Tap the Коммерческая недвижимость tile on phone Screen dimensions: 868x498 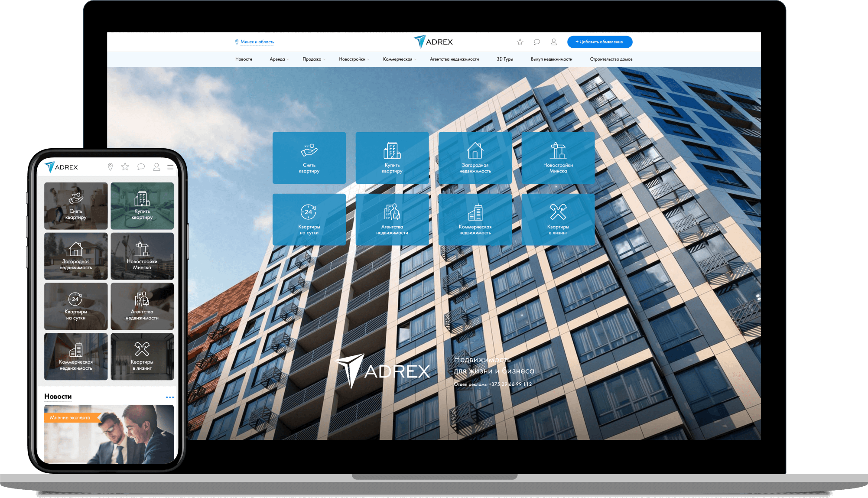point(76,357)
